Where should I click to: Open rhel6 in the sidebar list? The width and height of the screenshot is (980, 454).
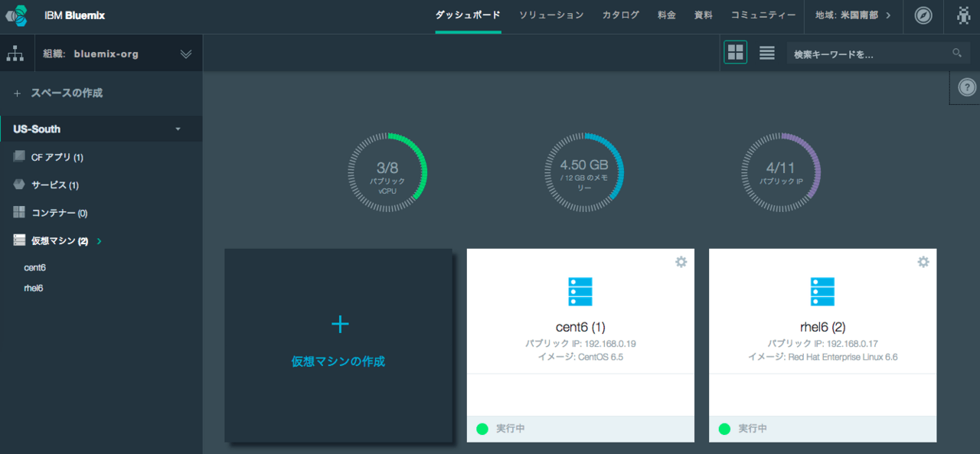pos(34,289)
